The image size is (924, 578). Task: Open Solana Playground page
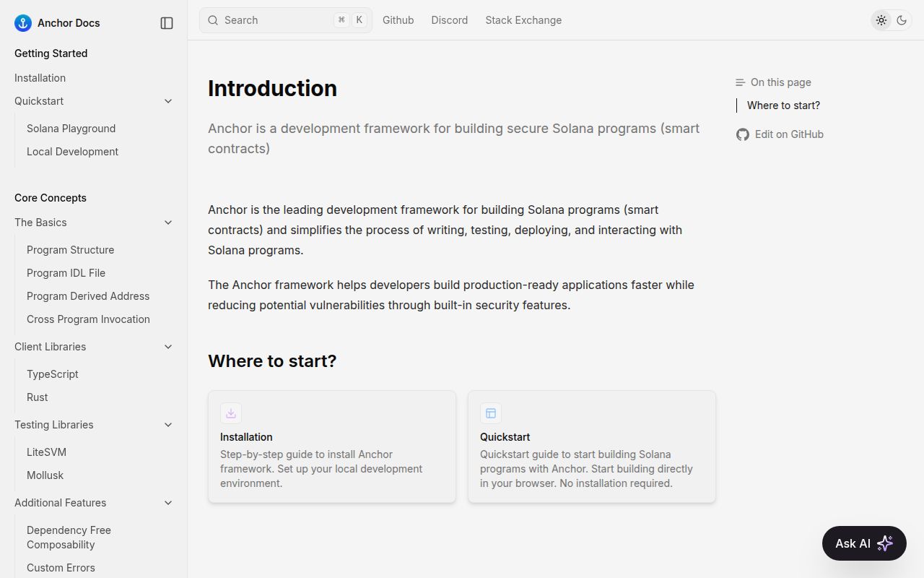pyautogui.click(x=71, y=129)
